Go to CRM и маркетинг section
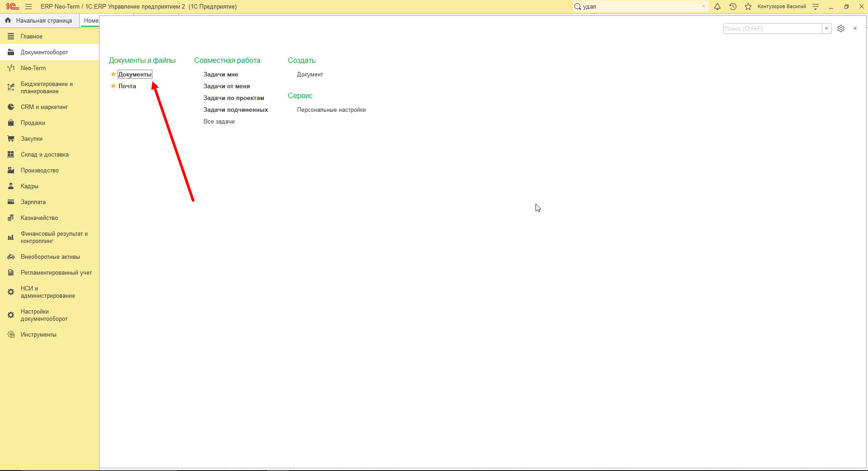 tap(49, 107)
